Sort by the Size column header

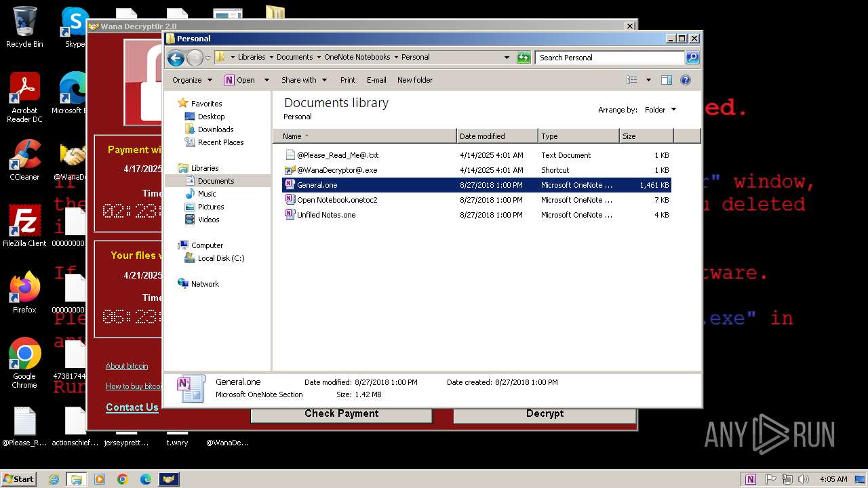pyautogui.click(x=646, y=136)
